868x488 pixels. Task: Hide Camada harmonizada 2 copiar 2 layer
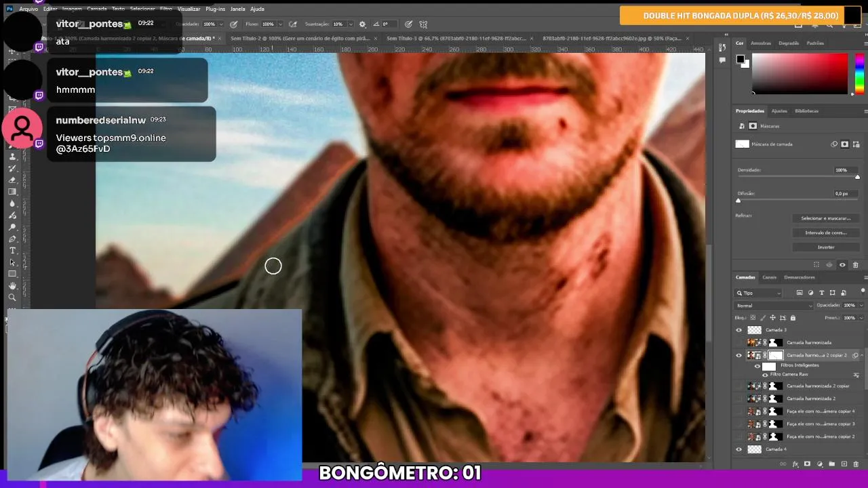pyautogui.click(x=739, y=355)
